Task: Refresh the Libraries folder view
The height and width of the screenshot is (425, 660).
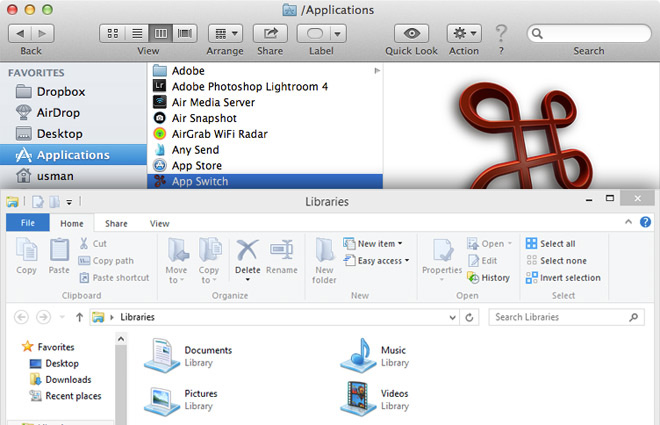Action: [x=469, y=317]
